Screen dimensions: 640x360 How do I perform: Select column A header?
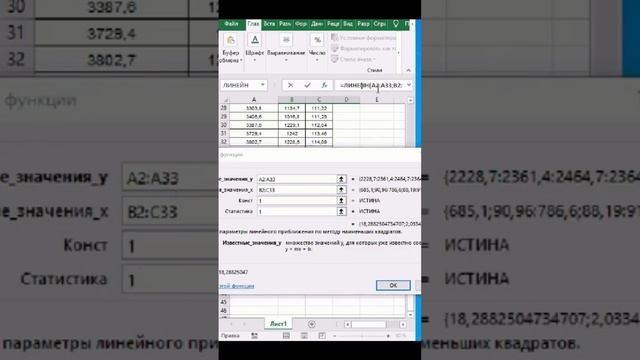coord(253,100)
